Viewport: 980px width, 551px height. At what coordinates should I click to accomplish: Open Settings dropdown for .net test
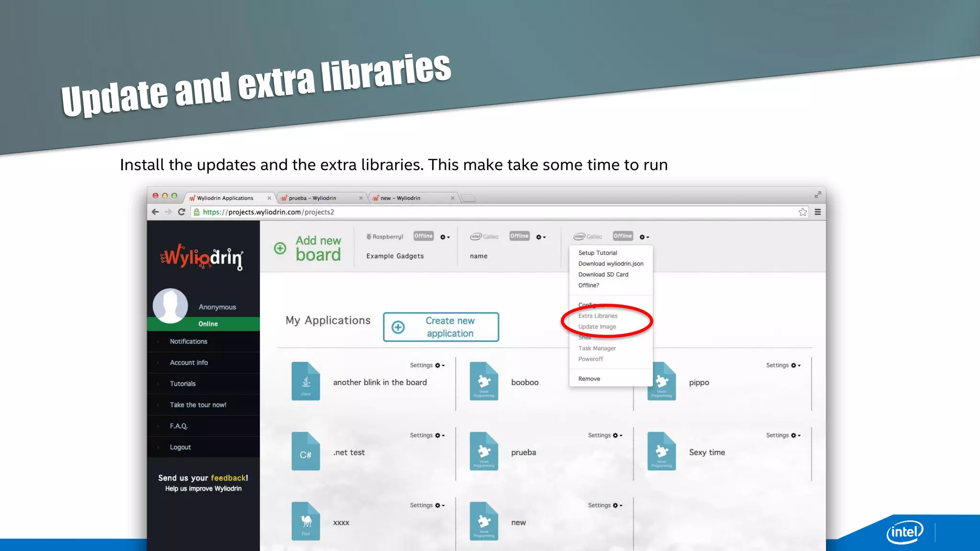pos(427,435)
